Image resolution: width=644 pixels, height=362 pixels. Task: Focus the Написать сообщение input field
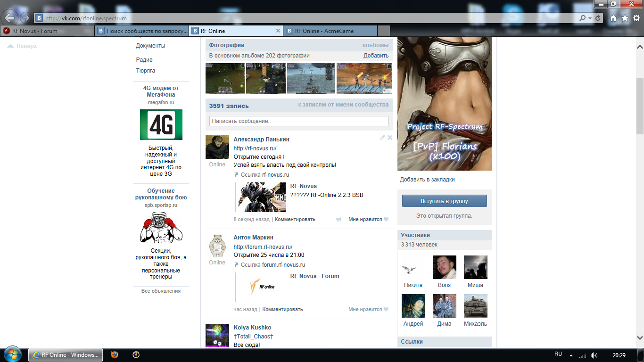pos(299,121)
